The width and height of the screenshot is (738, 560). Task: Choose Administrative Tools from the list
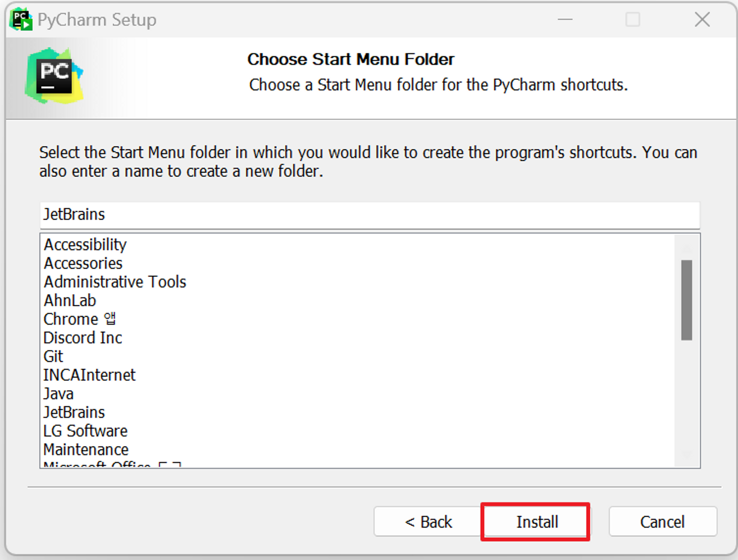coord(115,282)
